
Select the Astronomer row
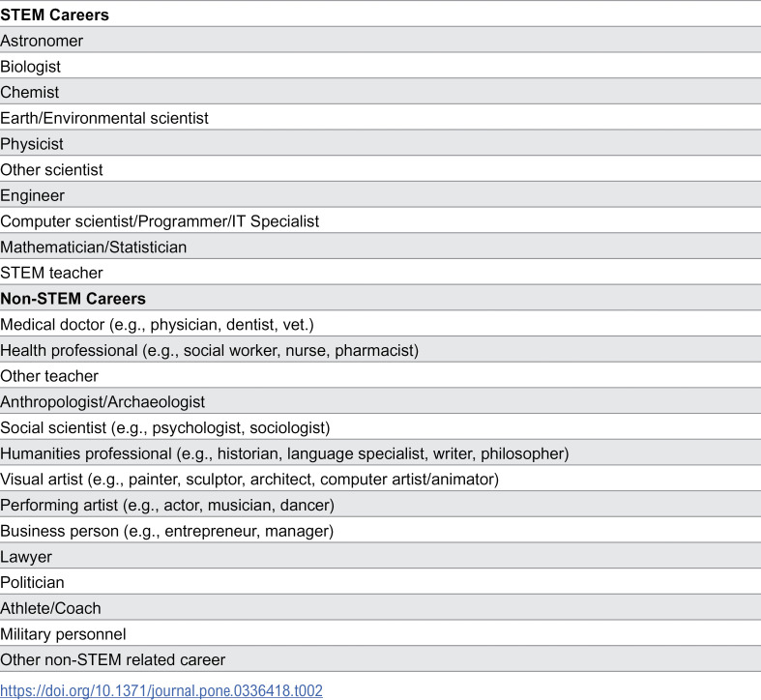click(381, 40)
